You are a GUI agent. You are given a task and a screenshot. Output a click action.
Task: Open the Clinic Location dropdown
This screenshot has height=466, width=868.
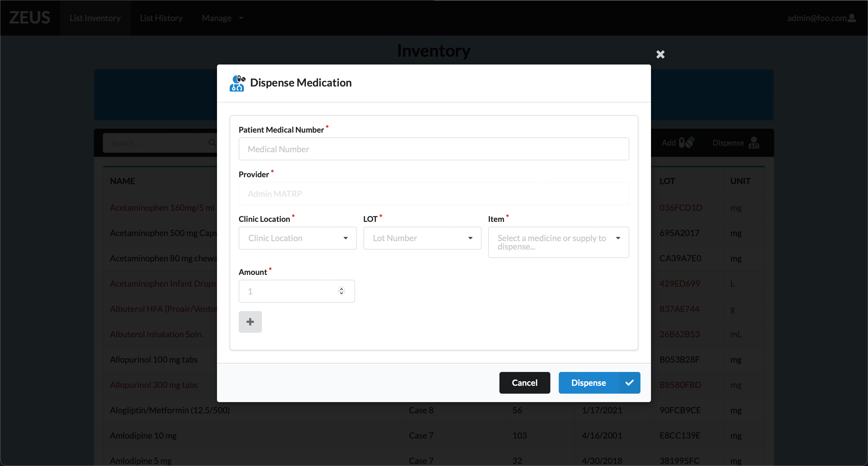297,238
